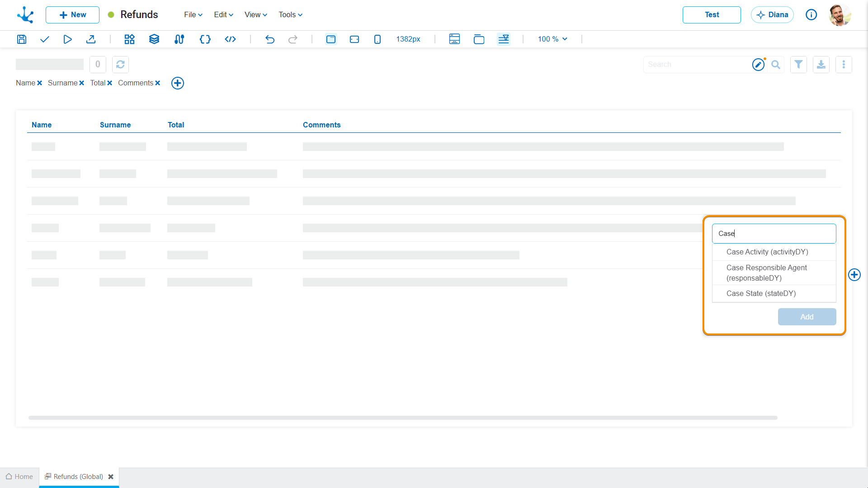
Task: Open the Edit menu
Action: (x=224, y=15)
